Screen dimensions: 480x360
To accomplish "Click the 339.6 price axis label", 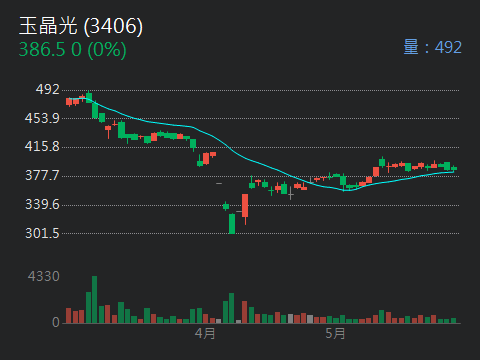I will click(x=42, y=204).
